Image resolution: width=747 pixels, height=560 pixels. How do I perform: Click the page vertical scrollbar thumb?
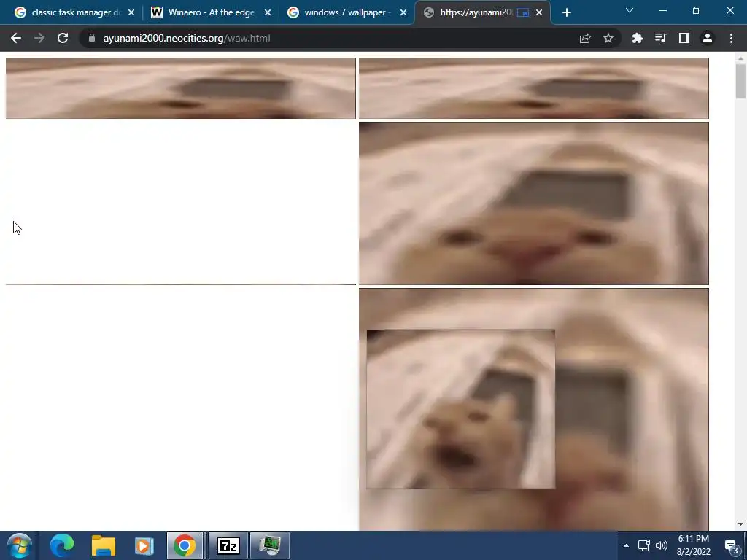pos(740,81)
